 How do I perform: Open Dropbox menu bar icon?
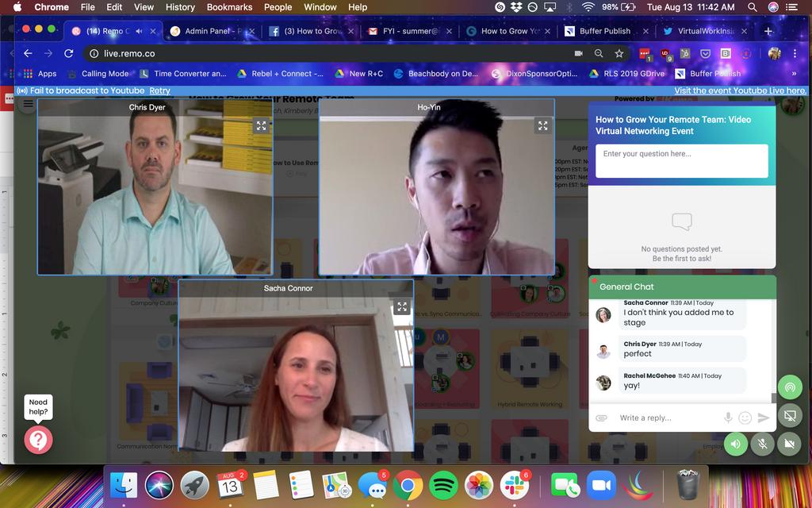tap(516, 7)
